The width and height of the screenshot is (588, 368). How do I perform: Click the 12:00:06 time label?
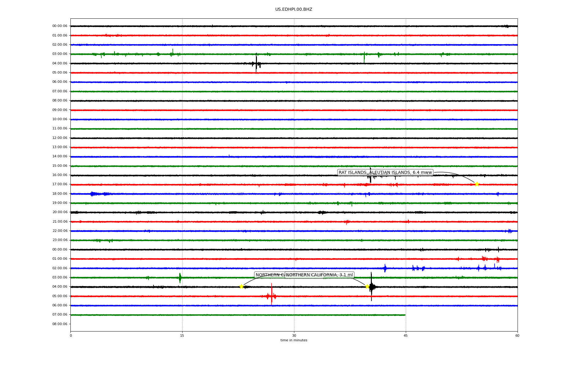click(60, 138)
